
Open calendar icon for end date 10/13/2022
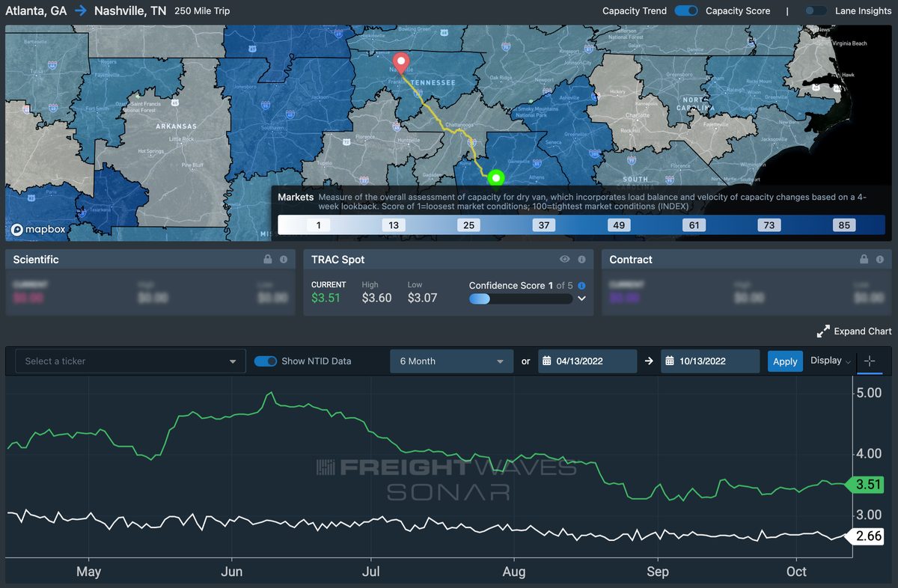(x=670, y=361)
